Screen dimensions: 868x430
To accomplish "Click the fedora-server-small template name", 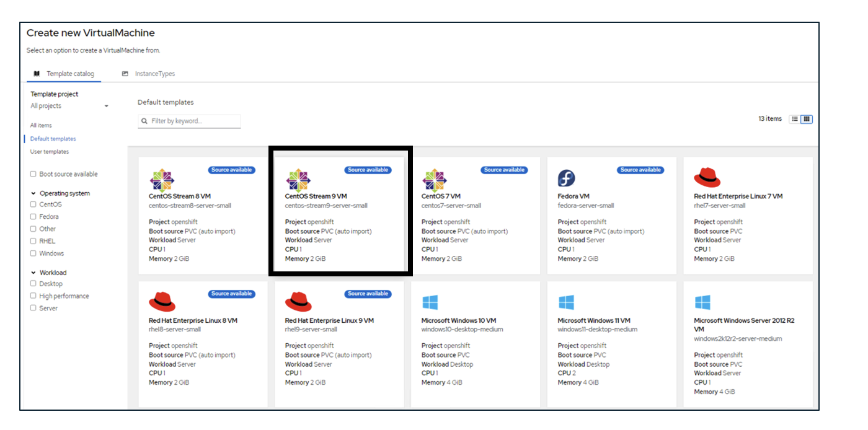I will pos(586,206).
